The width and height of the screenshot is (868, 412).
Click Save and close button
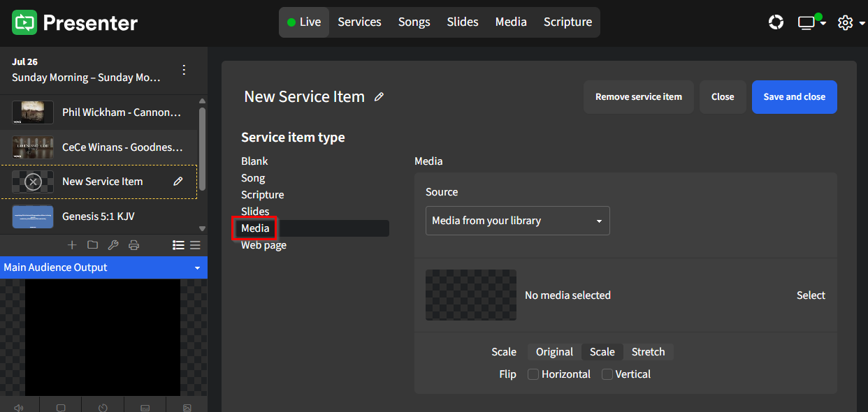(795, 97)
